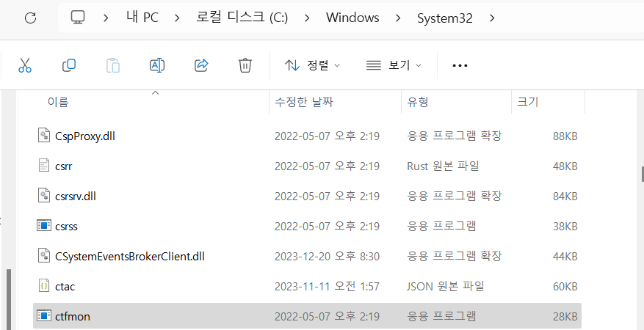The image size is (644, 330).
Task: Expand chevron after Windows breadcrumb
Action: tap(398, 18)
